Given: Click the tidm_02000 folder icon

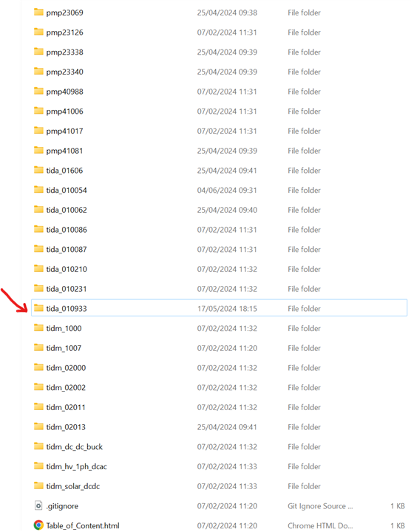Looking at the screenshot, I should (38, 367).
